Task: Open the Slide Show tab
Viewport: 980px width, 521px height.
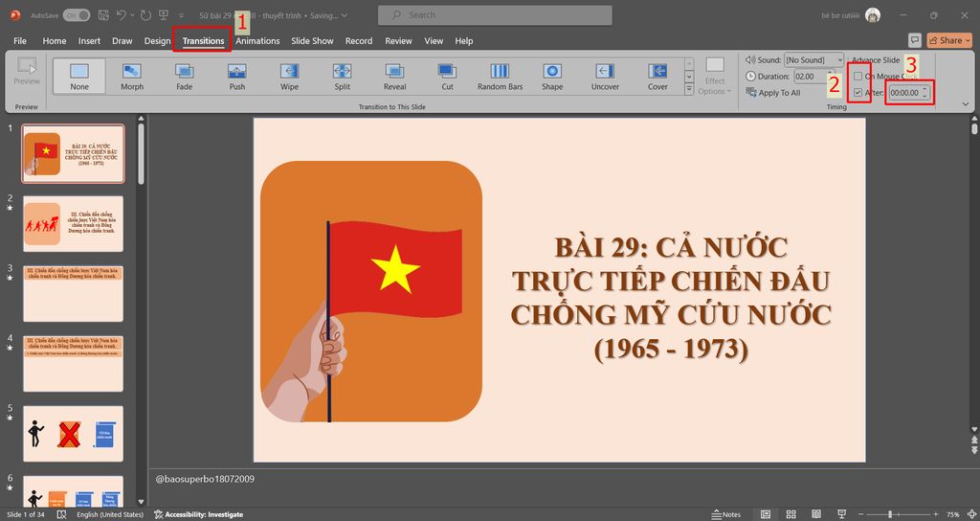Action: [312, 40]
